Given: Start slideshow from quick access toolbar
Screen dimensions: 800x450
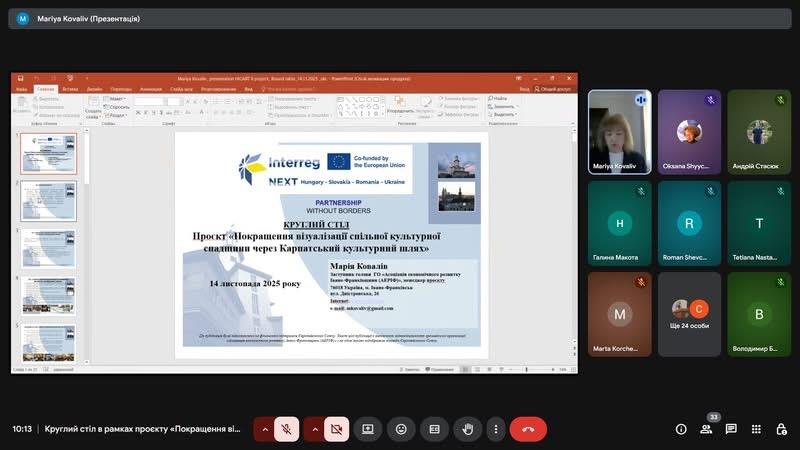Looking at the screenshot, I should coord(70,79).
